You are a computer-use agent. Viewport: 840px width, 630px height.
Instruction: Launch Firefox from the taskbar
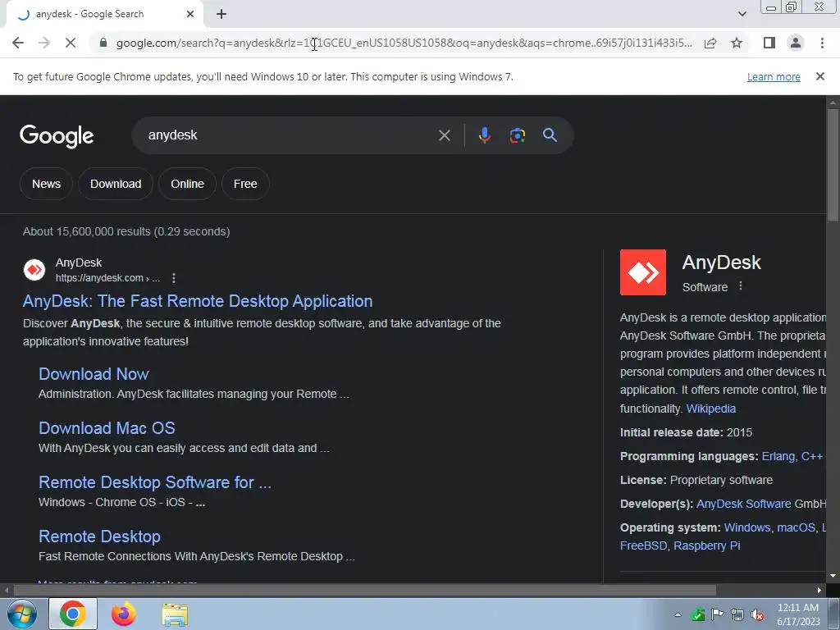click(124, 614)
